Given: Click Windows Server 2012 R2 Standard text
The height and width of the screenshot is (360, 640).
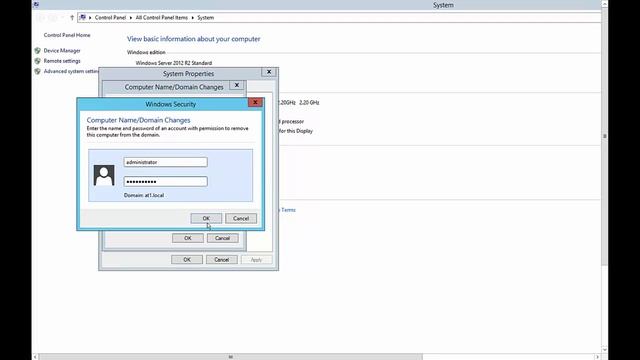Looking at the screenshot, I should pyautogui.click(x=173, y=63).
